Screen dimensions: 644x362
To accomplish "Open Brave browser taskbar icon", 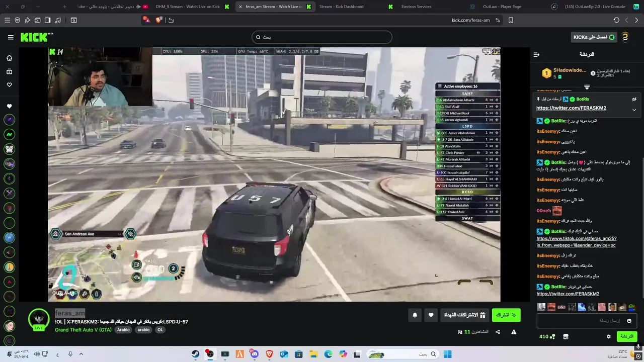I will coord(269,354).
